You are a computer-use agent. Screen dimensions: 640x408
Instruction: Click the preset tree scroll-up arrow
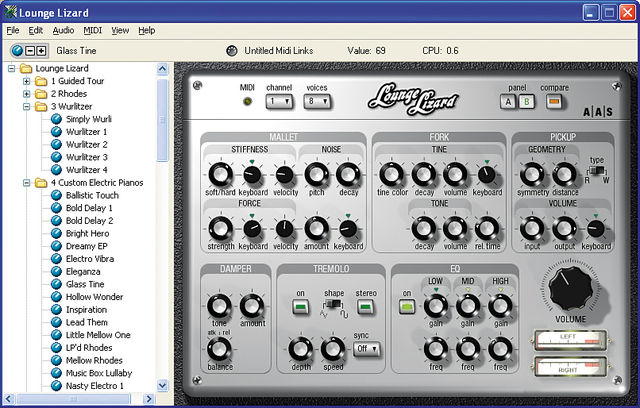162,69
